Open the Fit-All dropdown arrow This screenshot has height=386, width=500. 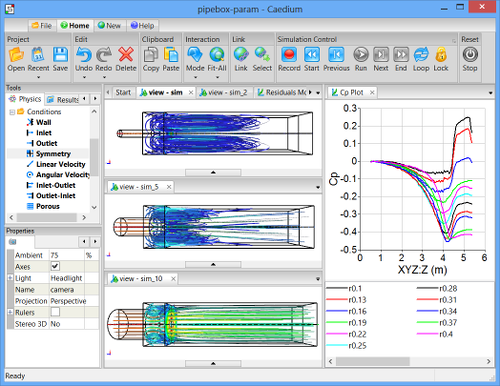pos(217,77)
